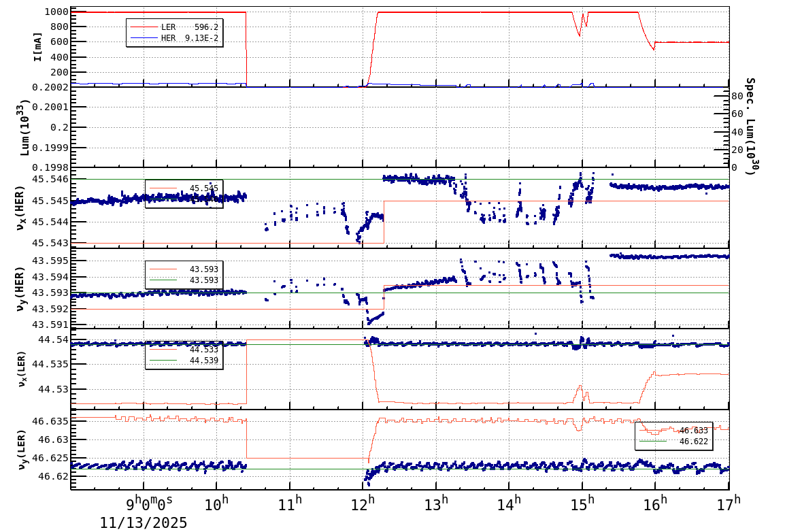
Task: Click the νy(HER) axis label
Action: pos(20,289)
